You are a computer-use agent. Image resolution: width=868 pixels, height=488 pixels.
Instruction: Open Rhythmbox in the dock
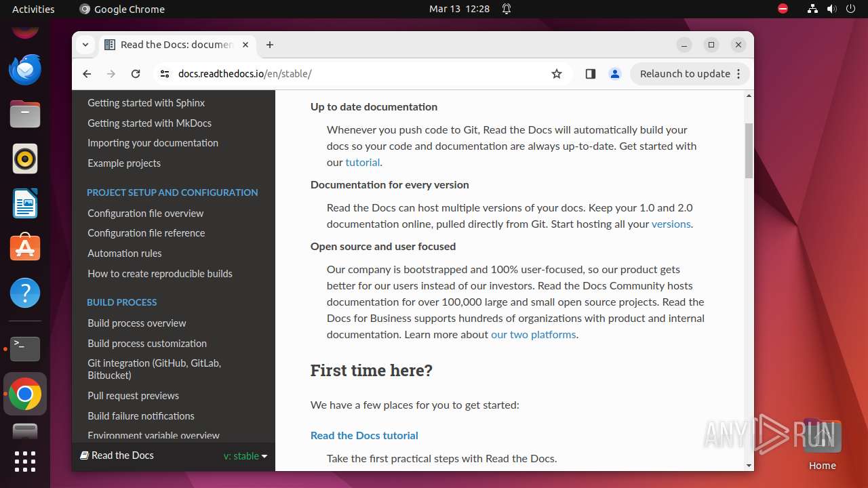point(25,159)
